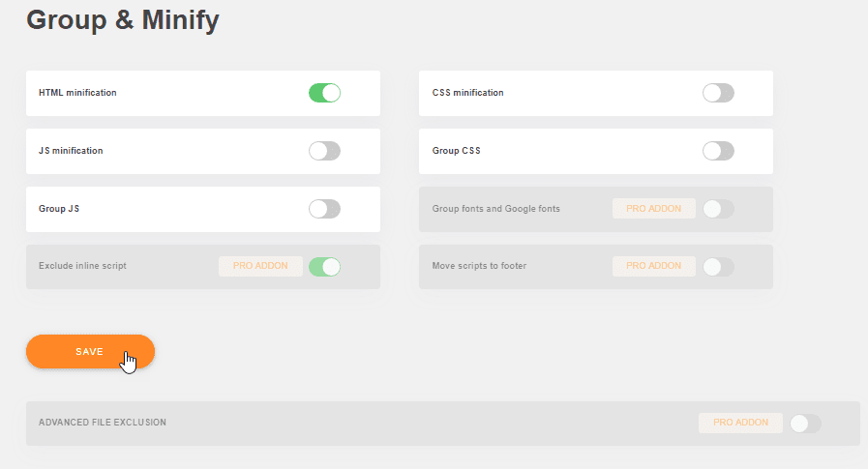Toggle Move scripts to footer switch
868x469 pixels.
pos(718,267)
